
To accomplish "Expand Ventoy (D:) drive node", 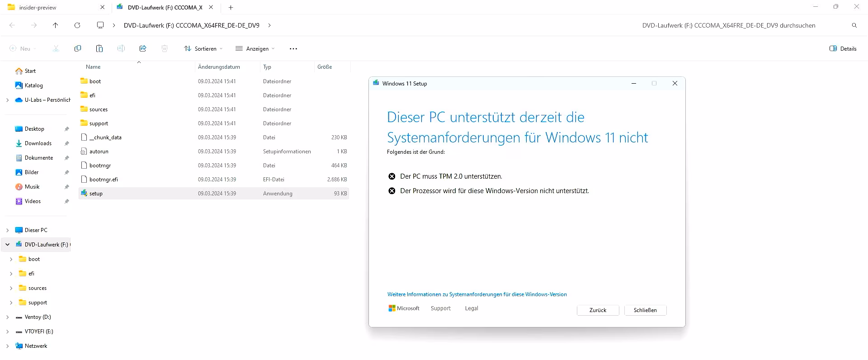I will click(x=7, y=317).
